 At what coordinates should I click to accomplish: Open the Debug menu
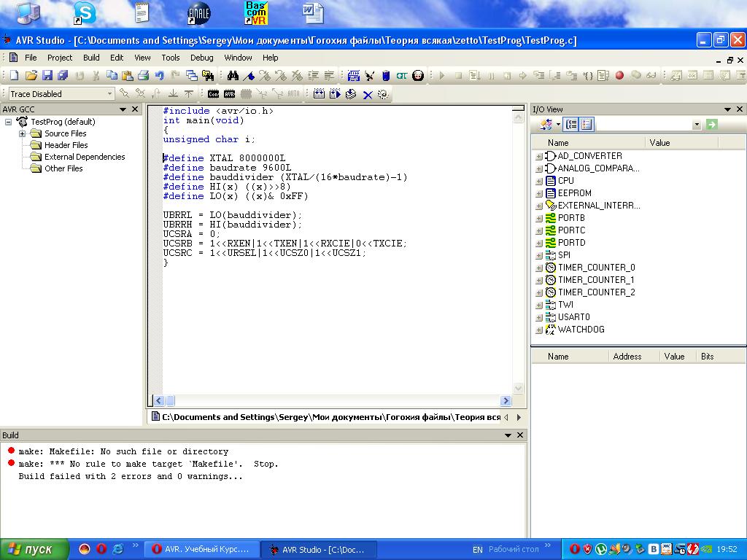pos(202,58)
